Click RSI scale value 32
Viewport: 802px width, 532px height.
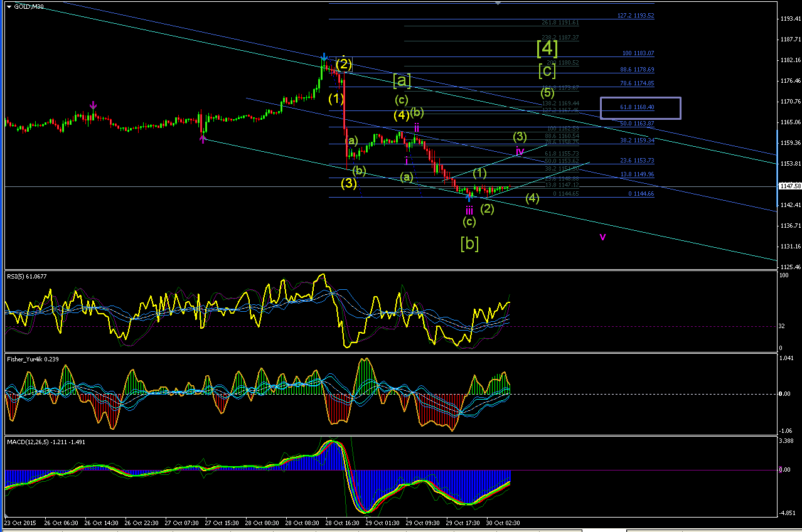click(783, 326)
